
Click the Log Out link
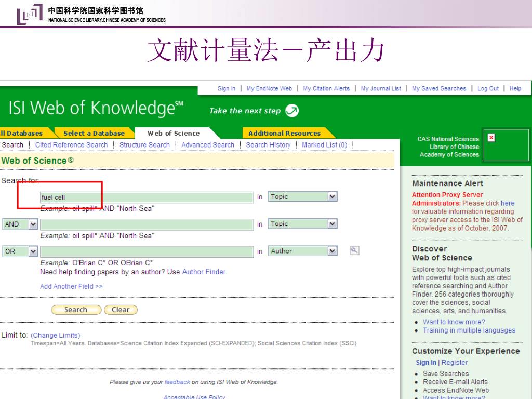tap(488, 88)
